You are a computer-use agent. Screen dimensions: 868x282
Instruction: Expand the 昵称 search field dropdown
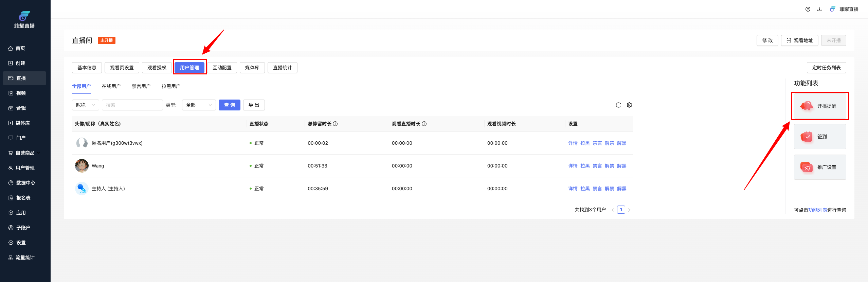click(85, 105)
